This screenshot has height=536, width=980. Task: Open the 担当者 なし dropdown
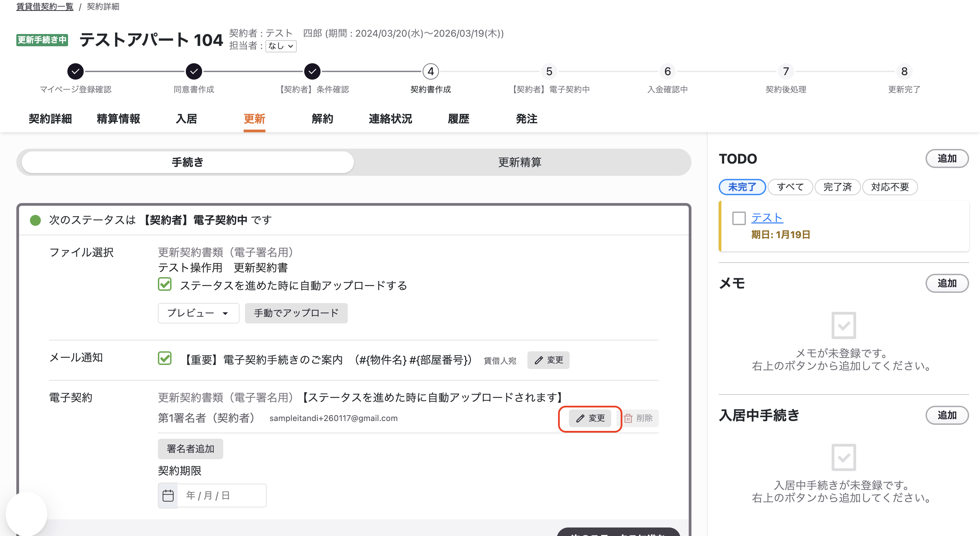[x=281, y=46]
